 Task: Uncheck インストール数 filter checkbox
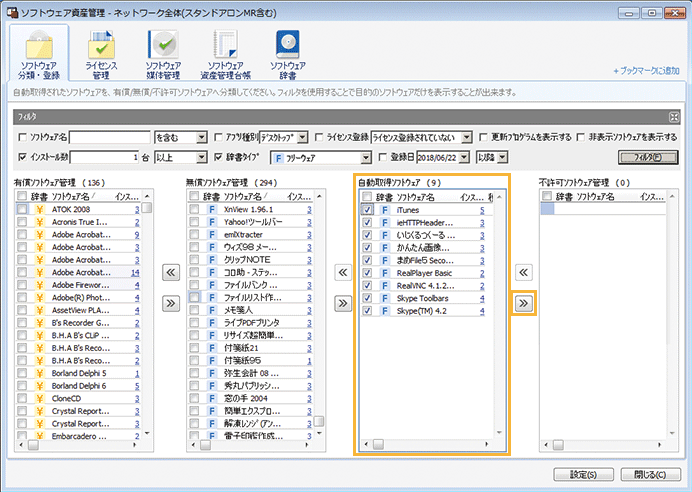[23, 157]
